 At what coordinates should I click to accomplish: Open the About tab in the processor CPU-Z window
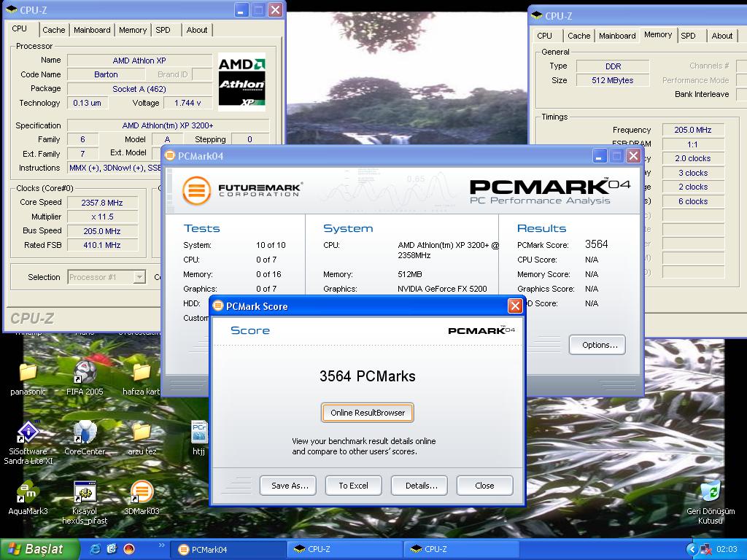point(197,30)
